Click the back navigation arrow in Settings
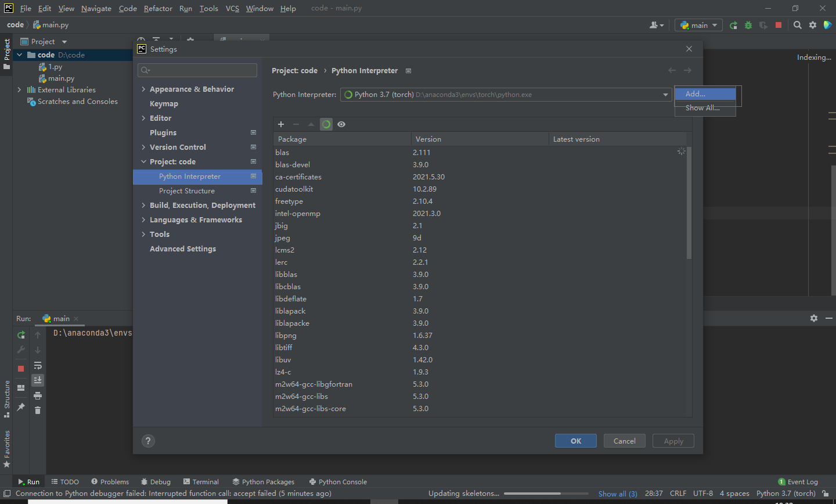Screen dimensions: 836x504 (672, 70)
